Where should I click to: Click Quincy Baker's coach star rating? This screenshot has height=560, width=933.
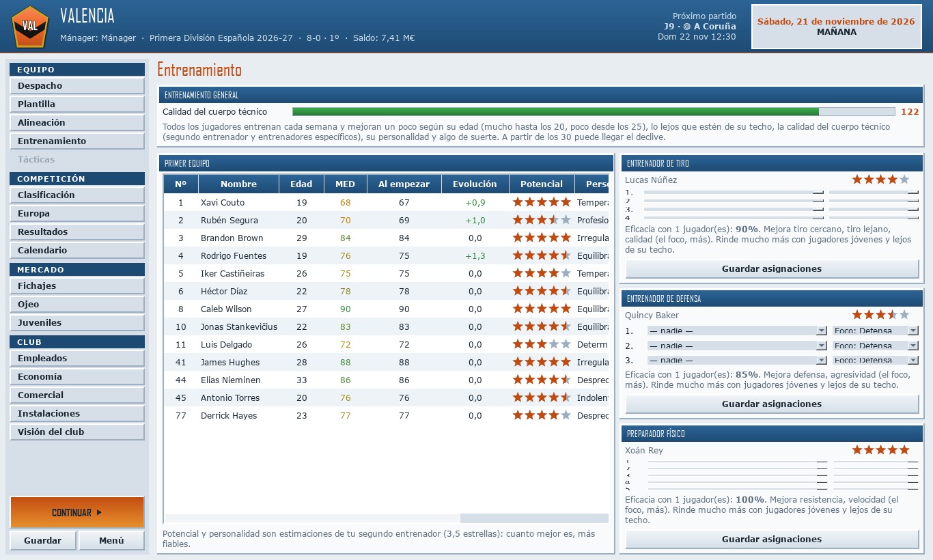pos(880,315)
